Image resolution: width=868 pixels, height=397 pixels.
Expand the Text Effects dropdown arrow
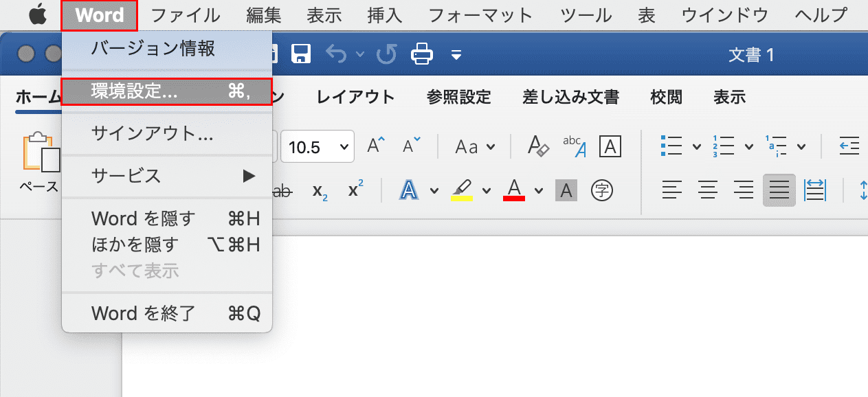[434, 191]
